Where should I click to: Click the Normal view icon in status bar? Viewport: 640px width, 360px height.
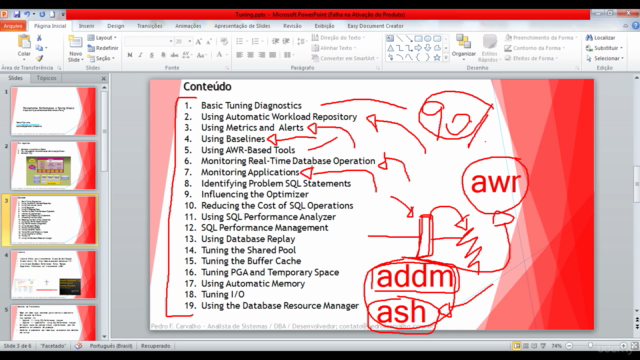(517, 346)
